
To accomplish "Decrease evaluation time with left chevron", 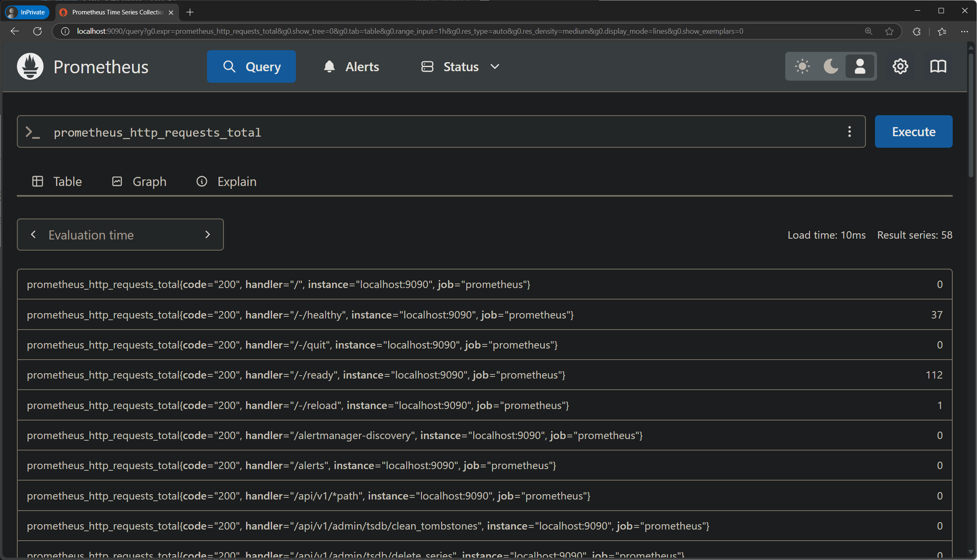I will tap(33, 235).
